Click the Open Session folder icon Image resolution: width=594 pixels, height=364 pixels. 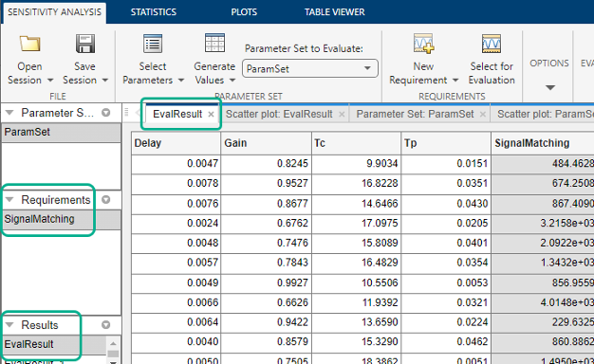click(30, 44)
